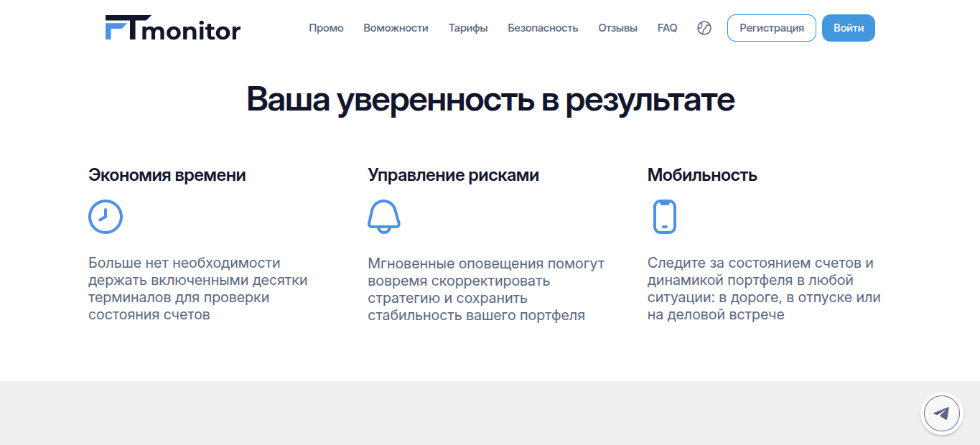This screenshot has height=445, width=980.
Task: Click the Управление рисками title
Action: point(453,175)
